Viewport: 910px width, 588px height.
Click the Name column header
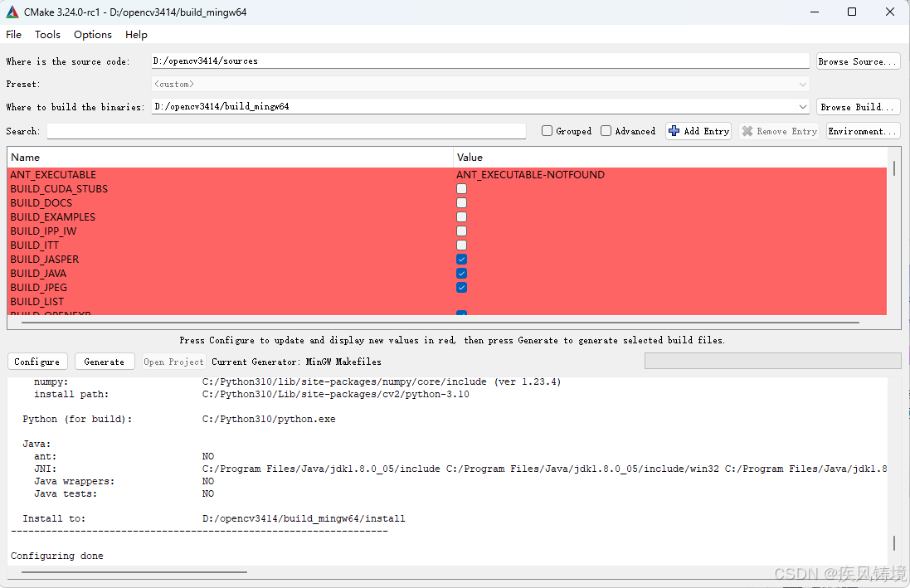(230, 158)
